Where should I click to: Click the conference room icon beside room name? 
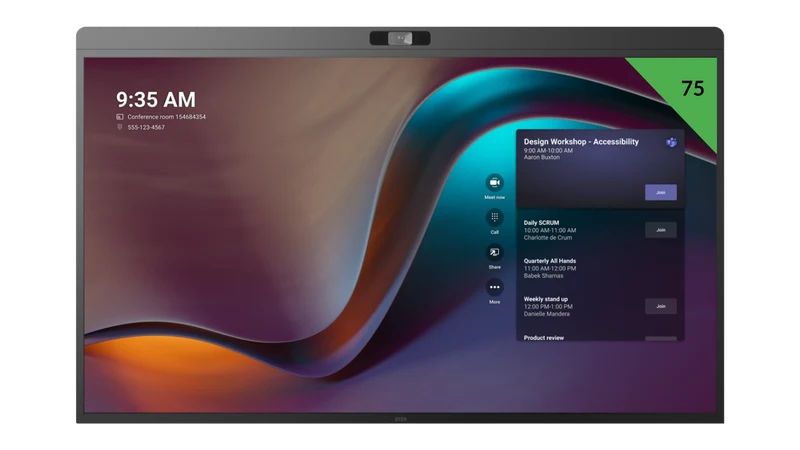click(120, 117)
